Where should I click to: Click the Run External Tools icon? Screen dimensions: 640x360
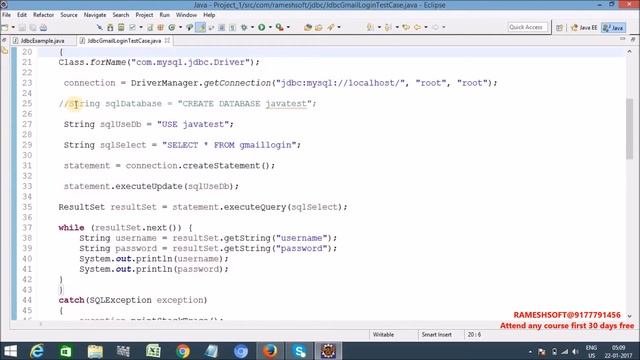point(280,27)
